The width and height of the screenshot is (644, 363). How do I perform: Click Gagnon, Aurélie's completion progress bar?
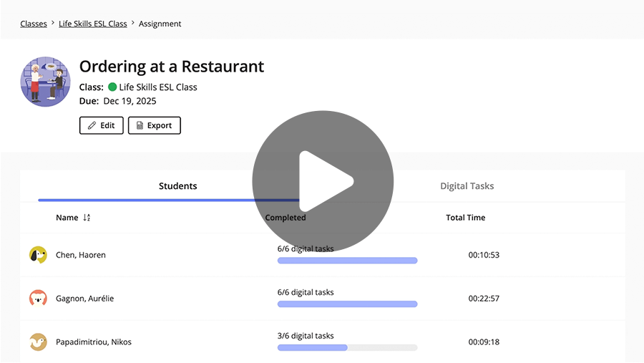click(348, 304)
